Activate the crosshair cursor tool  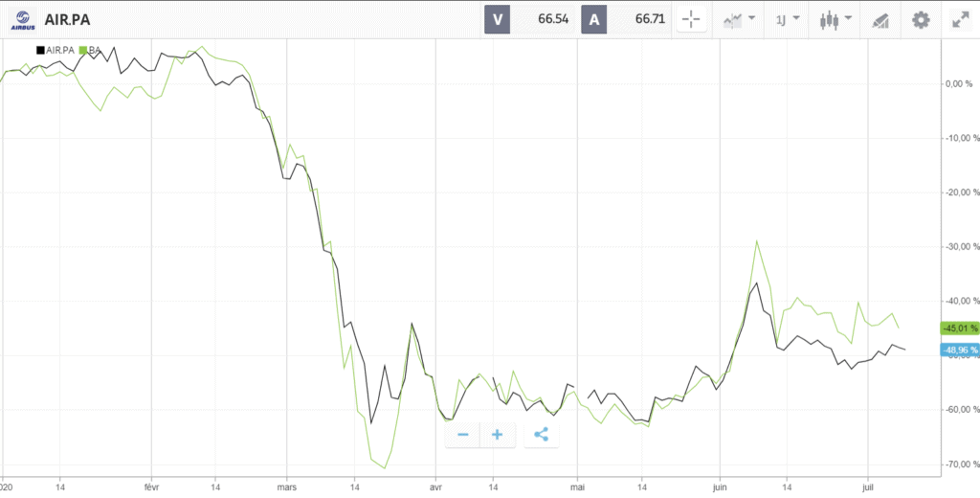click(691, 19)
